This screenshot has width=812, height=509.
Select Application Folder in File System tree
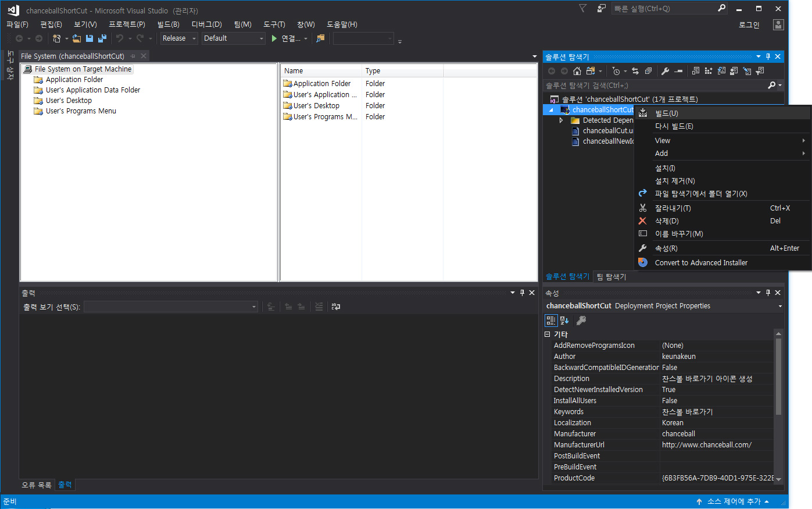[x=74, y=80]
